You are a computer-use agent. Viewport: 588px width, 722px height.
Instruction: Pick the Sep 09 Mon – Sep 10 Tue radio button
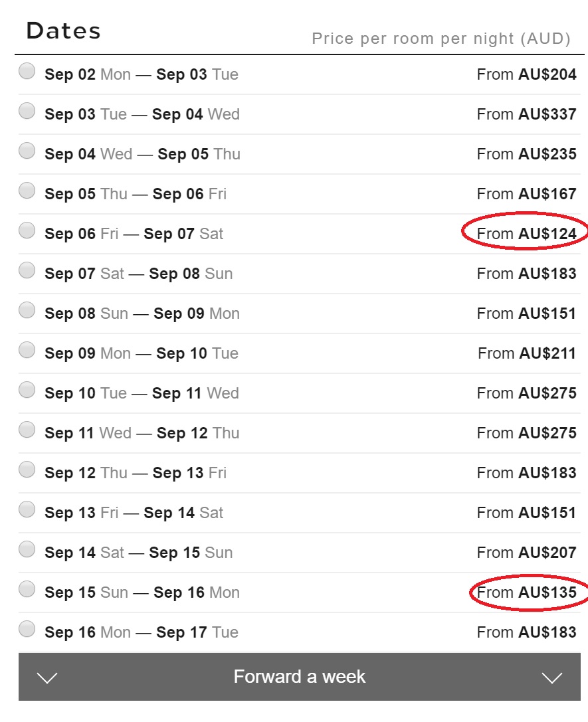coord(27,350)
